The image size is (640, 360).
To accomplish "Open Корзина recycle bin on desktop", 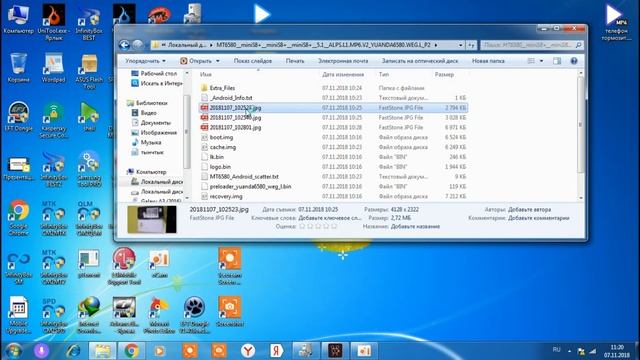I will [x=18, y=68].
